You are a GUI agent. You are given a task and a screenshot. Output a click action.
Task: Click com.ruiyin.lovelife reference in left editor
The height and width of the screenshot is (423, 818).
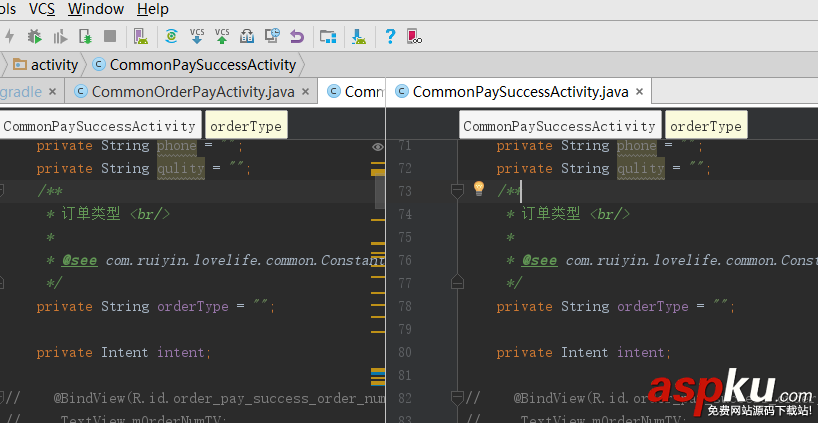pos(245,260)
